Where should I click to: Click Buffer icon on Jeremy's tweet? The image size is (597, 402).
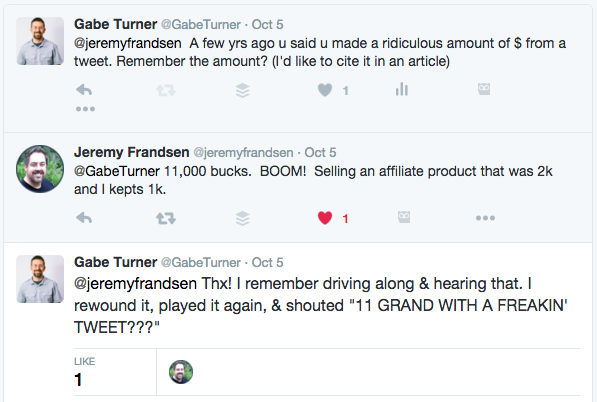[243, 219]
